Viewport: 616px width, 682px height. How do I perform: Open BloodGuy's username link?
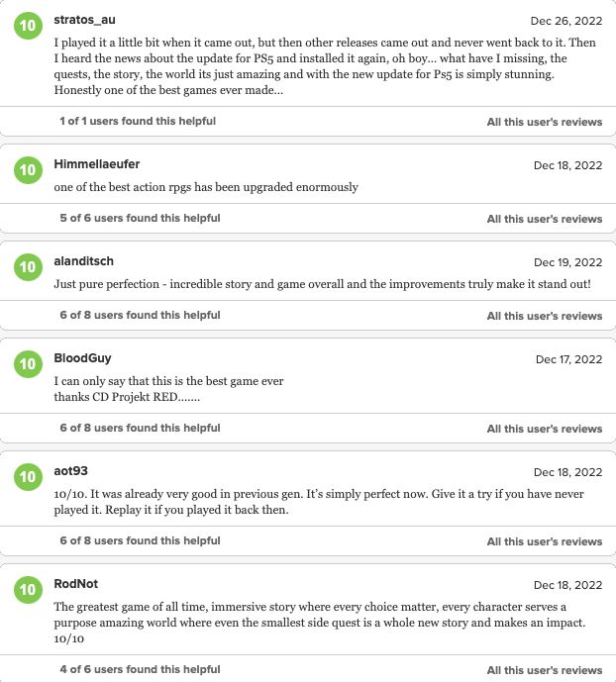point(82,358)
